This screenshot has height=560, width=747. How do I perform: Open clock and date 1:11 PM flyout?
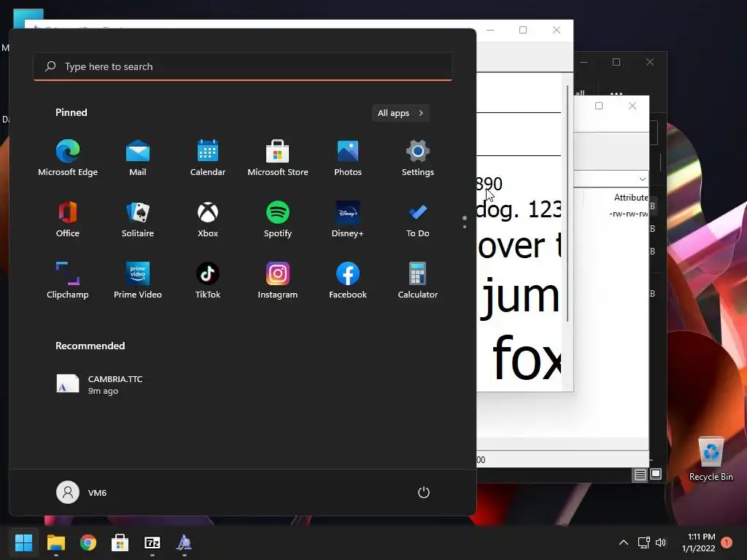699,542
